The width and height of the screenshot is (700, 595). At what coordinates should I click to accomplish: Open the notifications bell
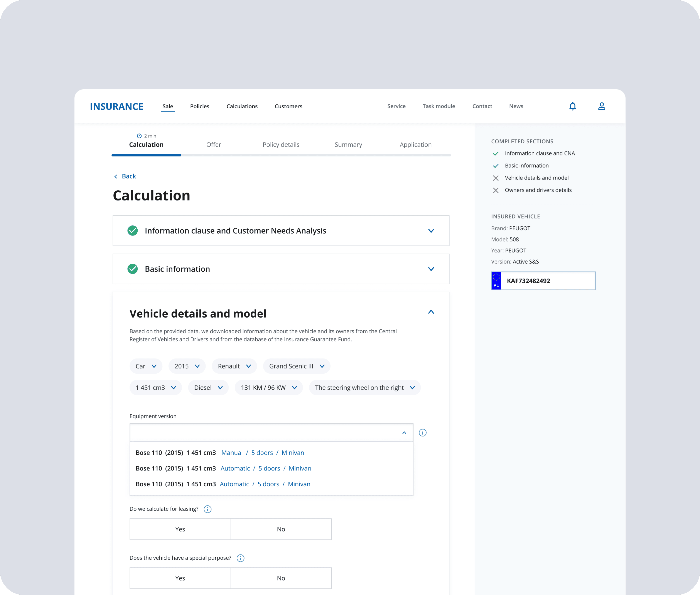[x=572, y=106]
